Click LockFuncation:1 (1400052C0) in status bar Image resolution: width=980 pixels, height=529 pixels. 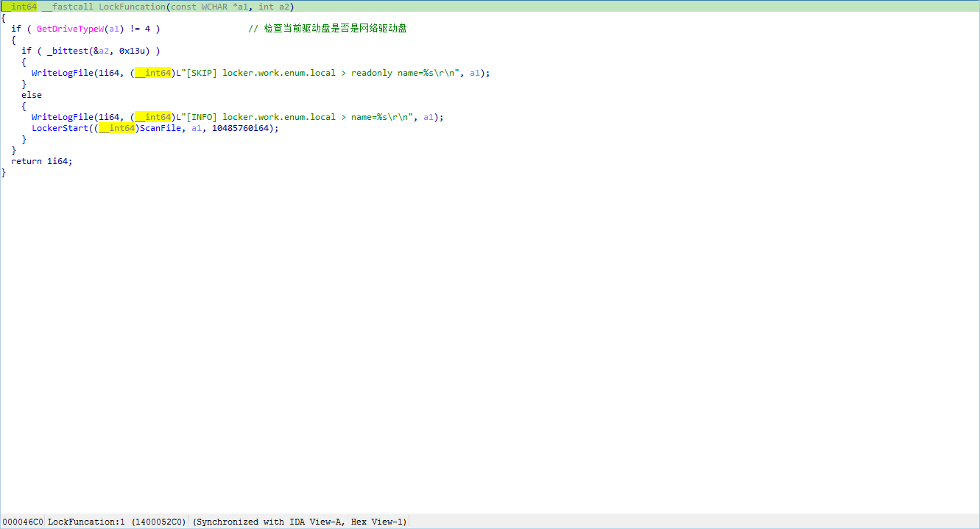point(116,522)
